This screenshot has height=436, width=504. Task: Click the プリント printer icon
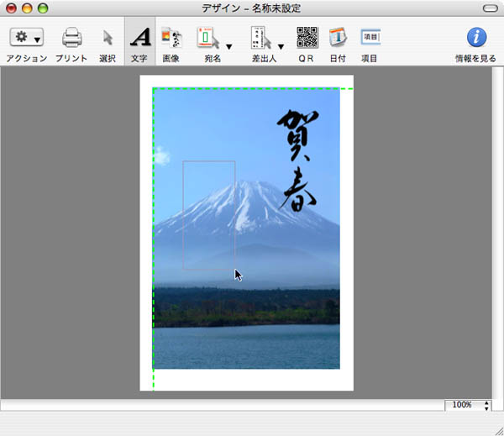click(71, 38)
